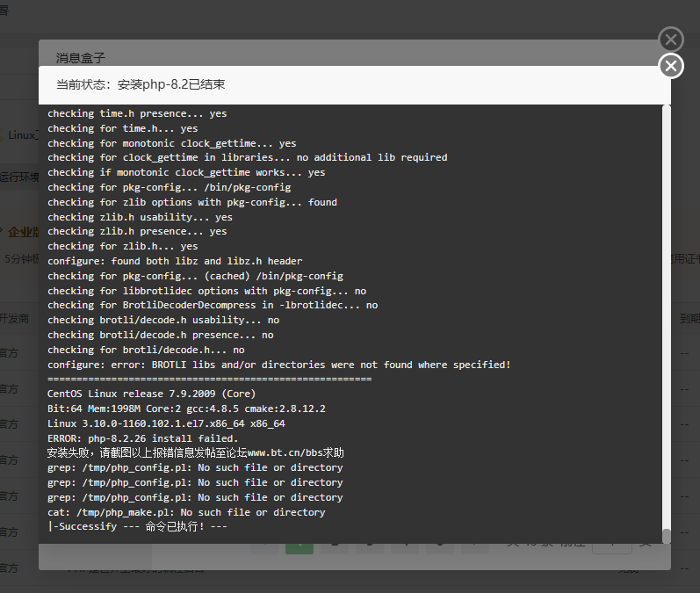Screen dimensions: 700x593
Task: Click the 'Bit:64 Mem:1998M Core:2' info line
Action: pyautogui.click(x=186, y=409)
